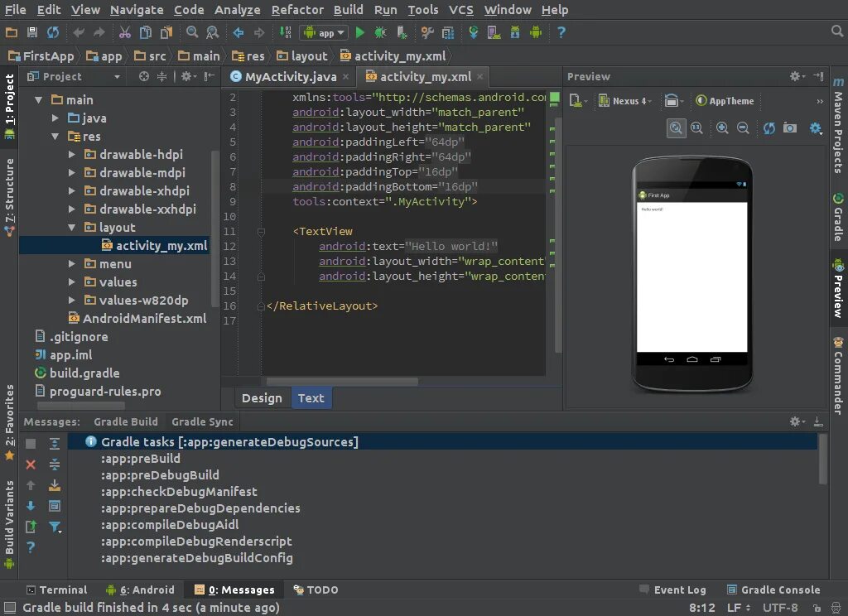Zoom in on the layout preview

click(x=722, y=128)
